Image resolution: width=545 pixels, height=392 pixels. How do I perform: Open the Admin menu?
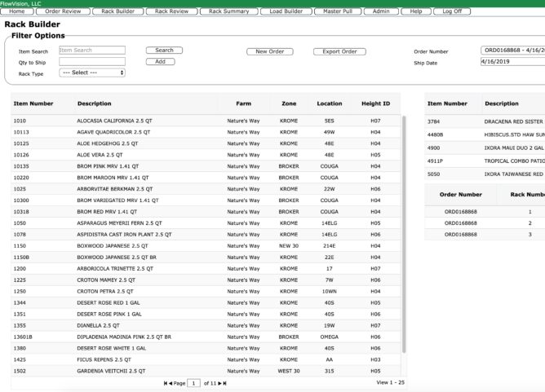(x=381, y=11)
